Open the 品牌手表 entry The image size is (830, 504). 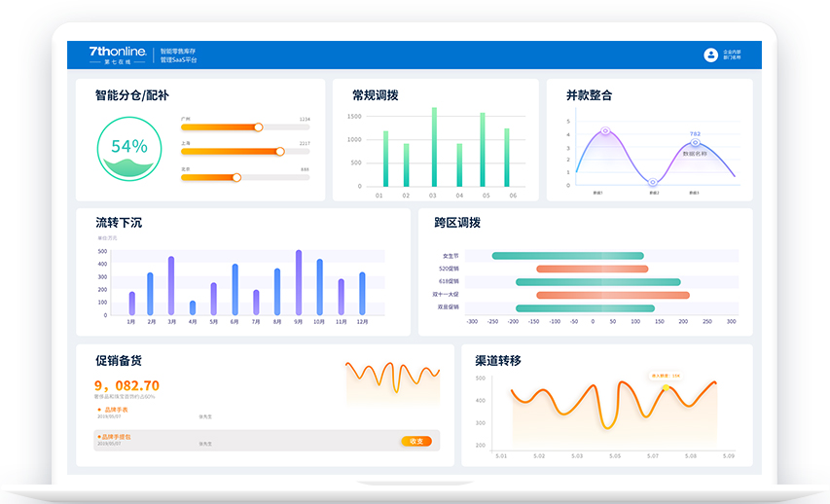click(117, 410)
